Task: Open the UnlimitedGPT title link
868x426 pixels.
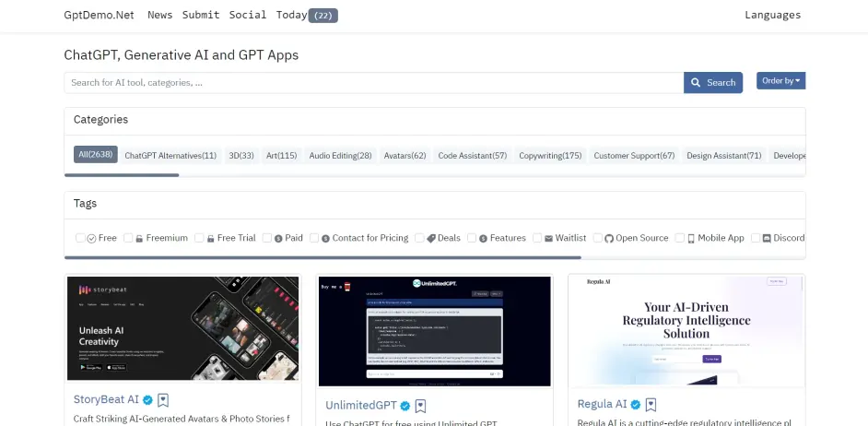Action: coord(361,406)
